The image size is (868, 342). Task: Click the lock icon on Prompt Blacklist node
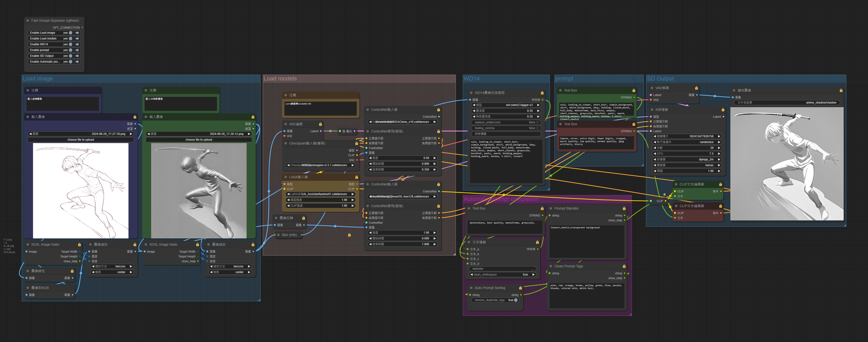click(x=624, y=209)
